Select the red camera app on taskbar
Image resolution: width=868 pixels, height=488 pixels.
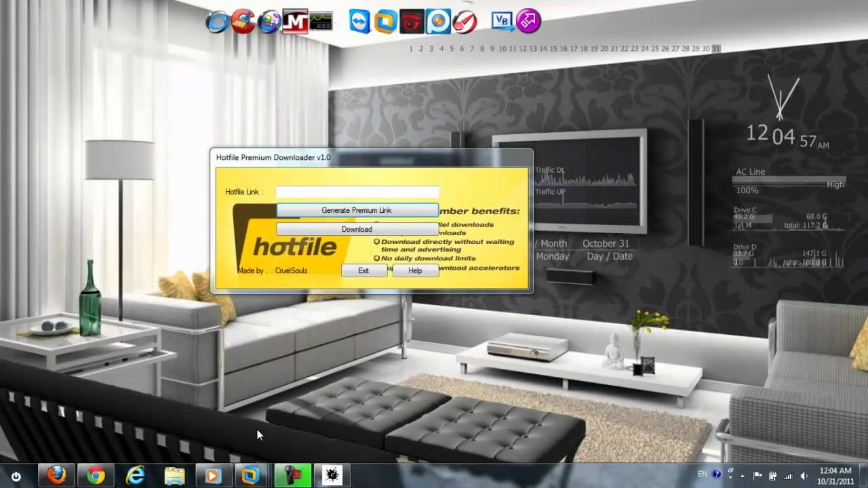point(292,476)
